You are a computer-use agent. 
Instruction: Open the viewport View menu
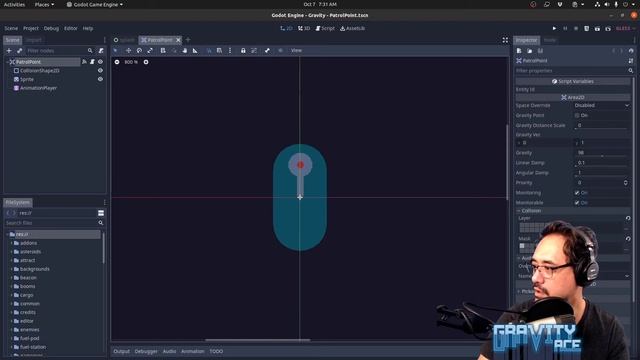(x=296, y=51)
